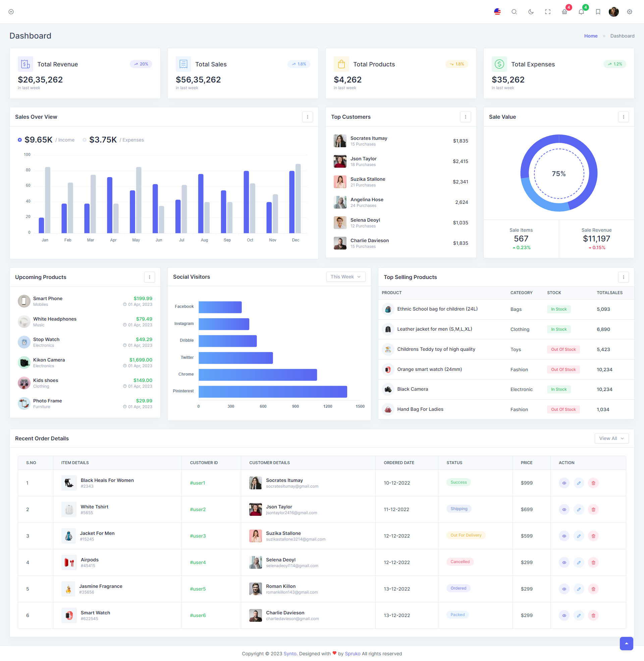
Task: Enter fullscreen mode via header icon
Action: [x=548, y=12]
